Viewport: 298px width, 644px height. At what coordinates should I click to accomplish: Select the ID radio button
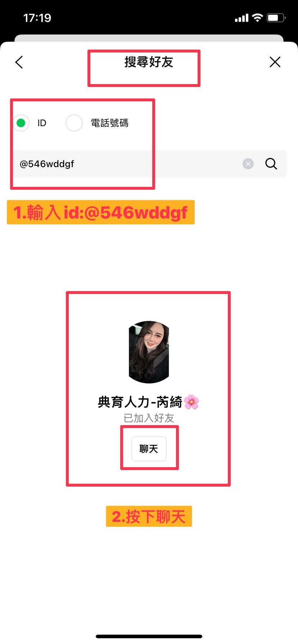coord(21,123)
